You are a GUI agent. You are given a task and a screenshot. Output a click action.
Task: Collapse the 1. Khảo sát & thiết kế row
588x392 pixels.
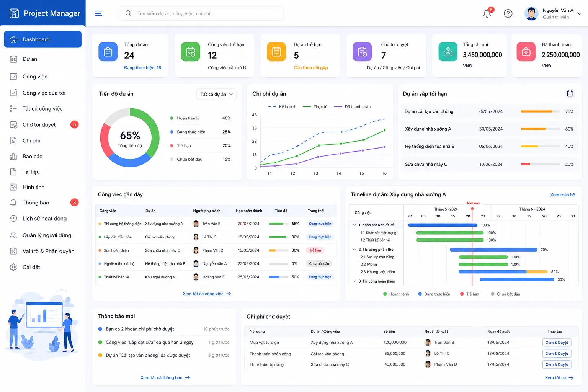click(354, 225)
